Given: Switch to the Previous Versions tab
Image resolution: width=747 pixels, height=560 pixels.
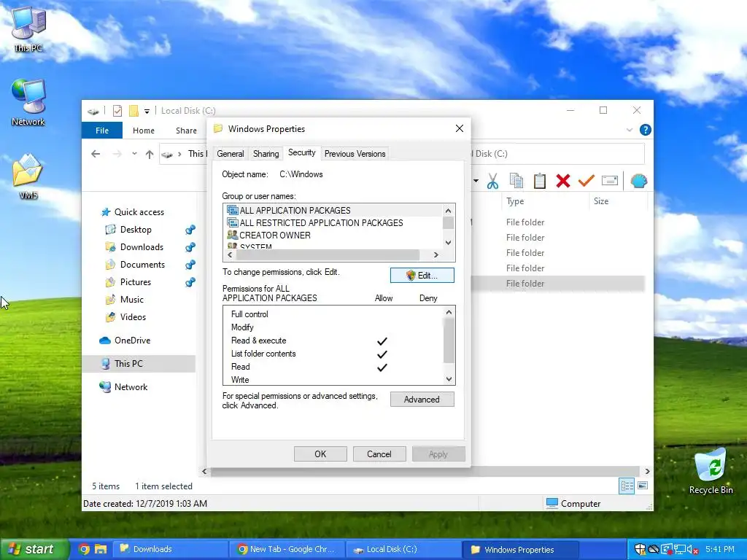Looking at the screenshot, I should (x=355, y=154).
